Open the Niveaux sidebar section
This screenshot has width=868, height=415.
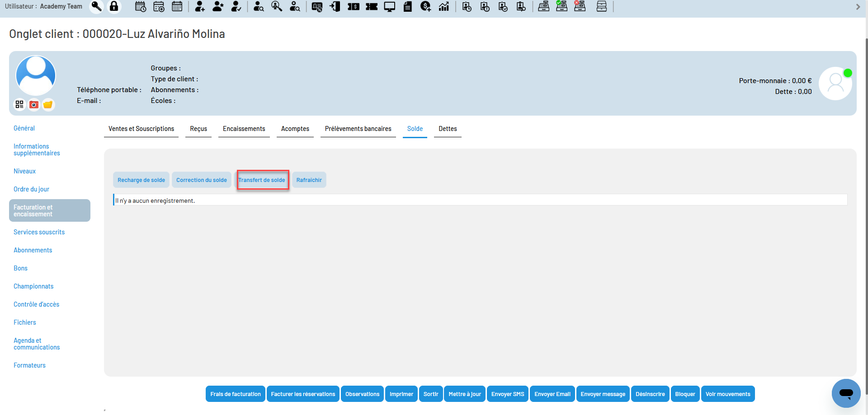coord(24,171)
